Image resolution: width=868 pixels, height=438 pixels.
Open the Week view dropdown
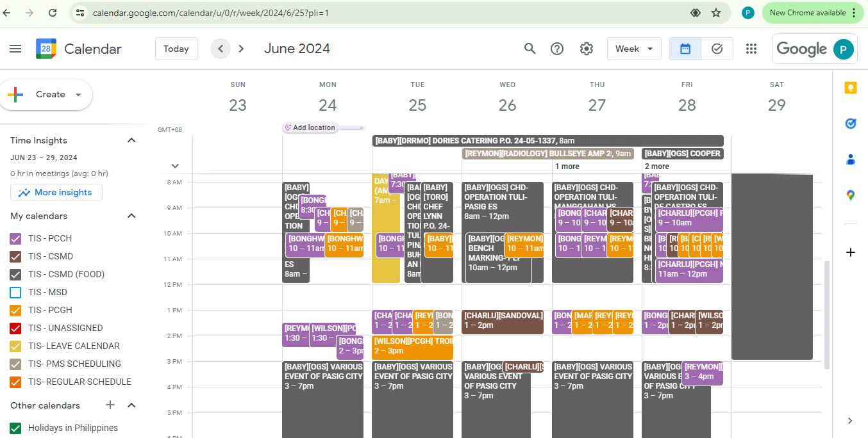tap(634, 49)
